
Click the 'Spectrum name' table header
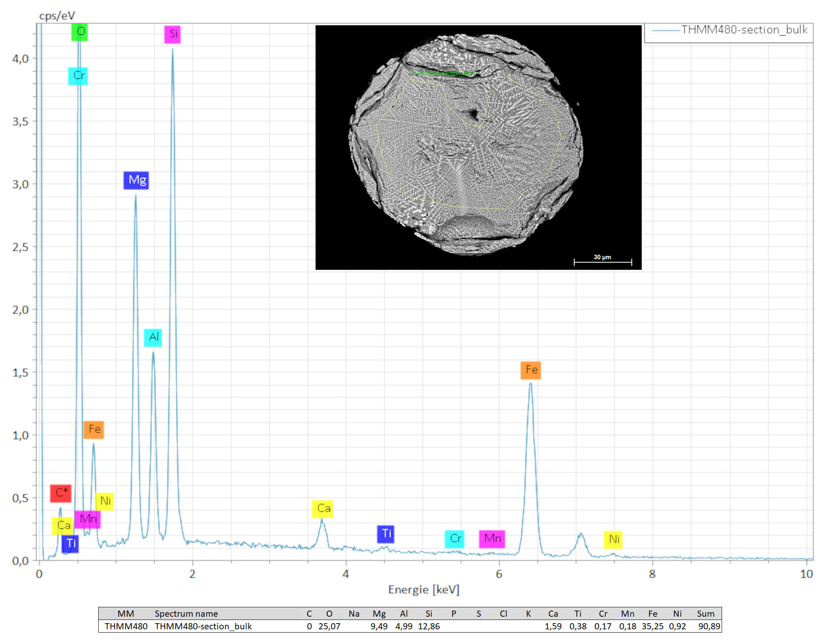[x=186, y=613]
